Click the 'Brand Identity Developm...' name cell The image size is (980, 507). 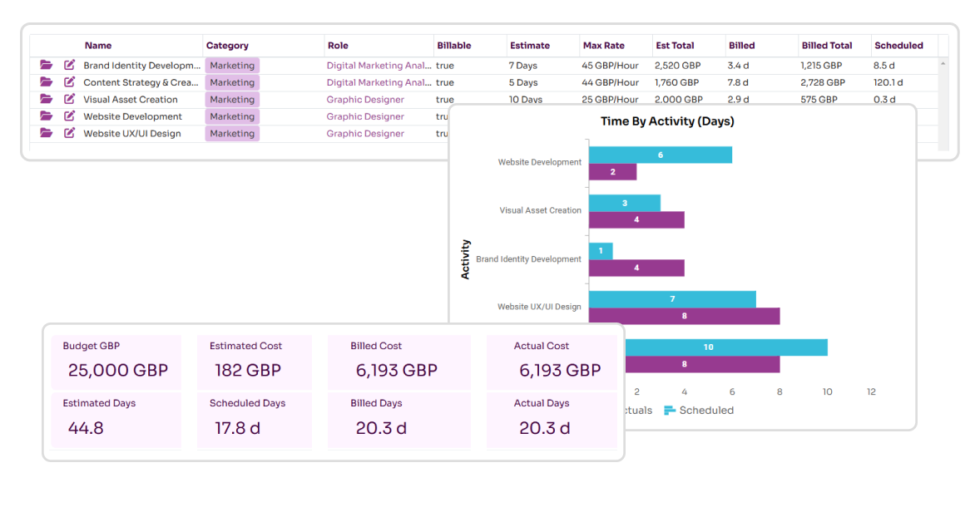(x=142, y=66)
